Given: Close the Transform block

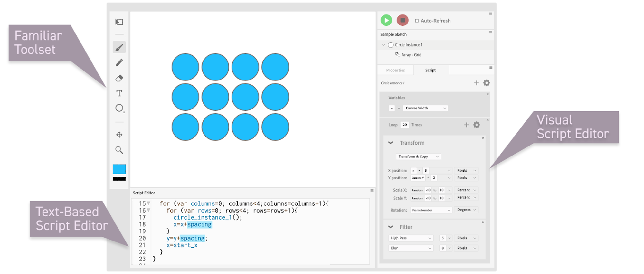Looking at the screenshot, I should pyautogui.click(x=483, y=138).
